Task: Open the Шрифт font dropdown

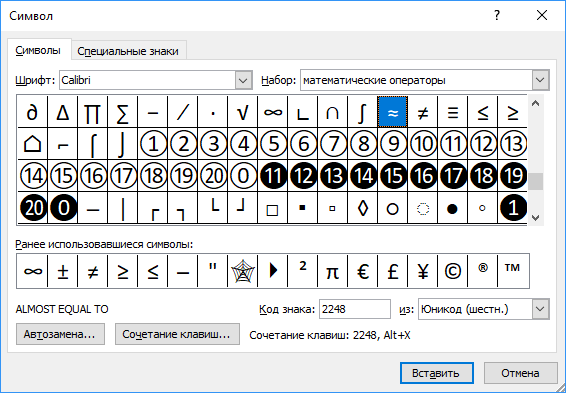Action: 243,80
